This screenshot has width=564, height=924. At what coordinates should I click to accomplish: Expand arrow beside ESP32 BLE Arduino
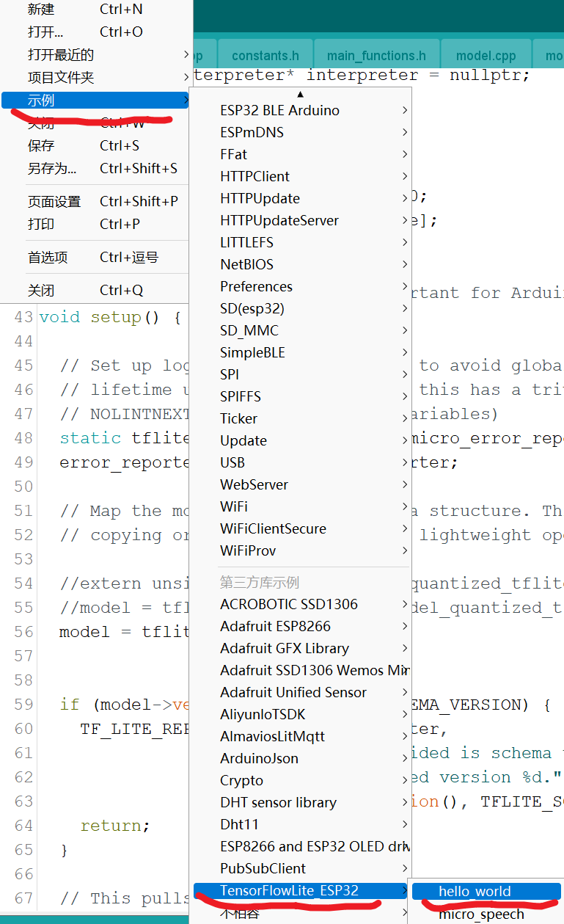pos(405,111)
